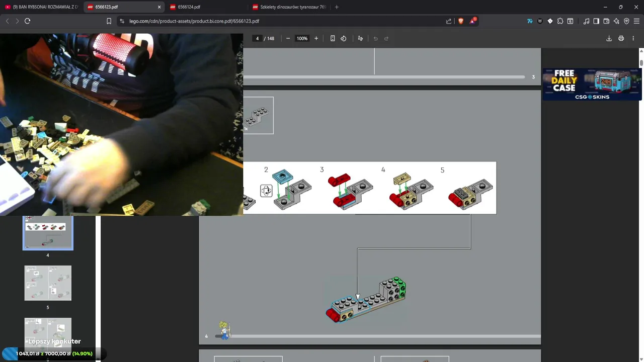Toggle the browser sidebar panel
This screenshot has width=644, height=362.
click(x=596, y=21)
